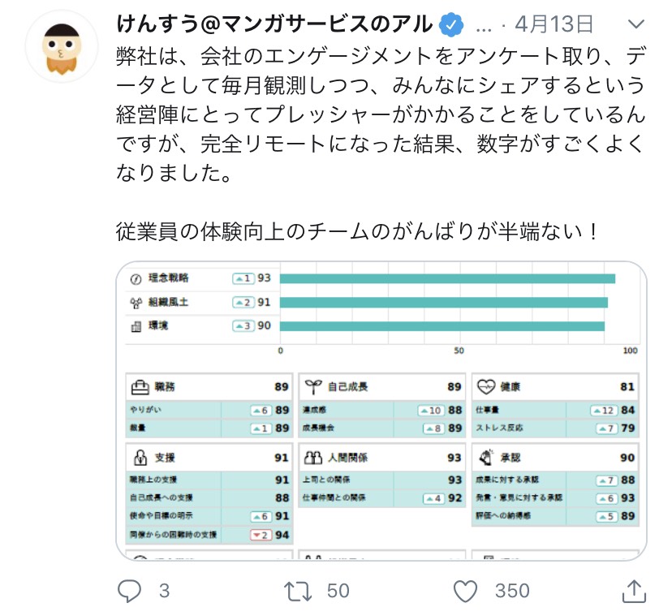Retweet this post using the retweet icon

(x=297, y=591)
